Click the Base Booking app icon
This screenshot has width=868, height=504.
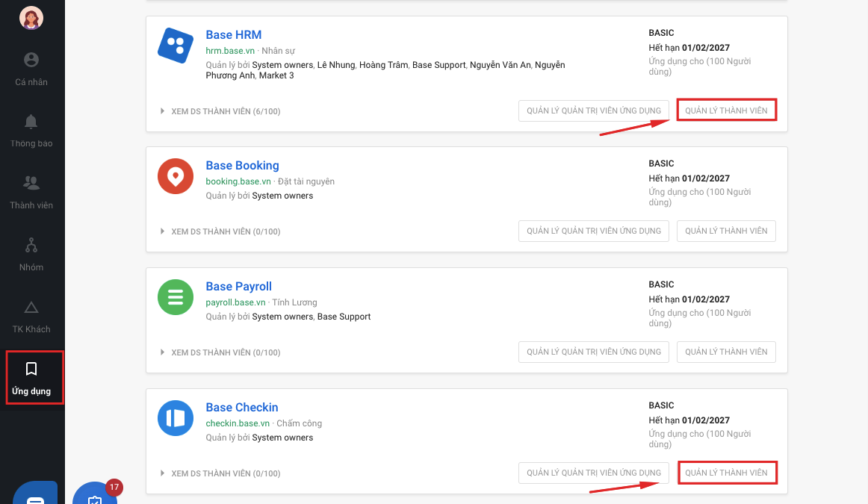(x=176, y=176)
